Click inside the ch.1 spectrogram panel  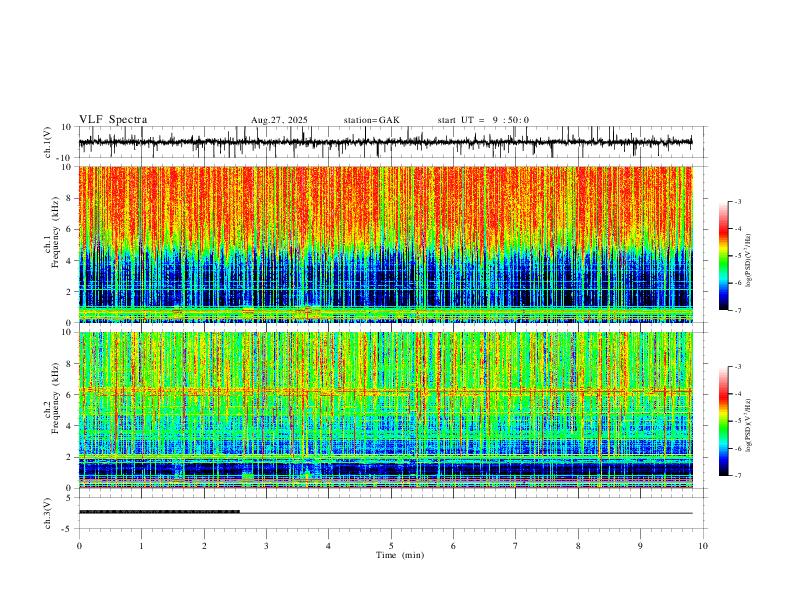(x=385, y=244)
